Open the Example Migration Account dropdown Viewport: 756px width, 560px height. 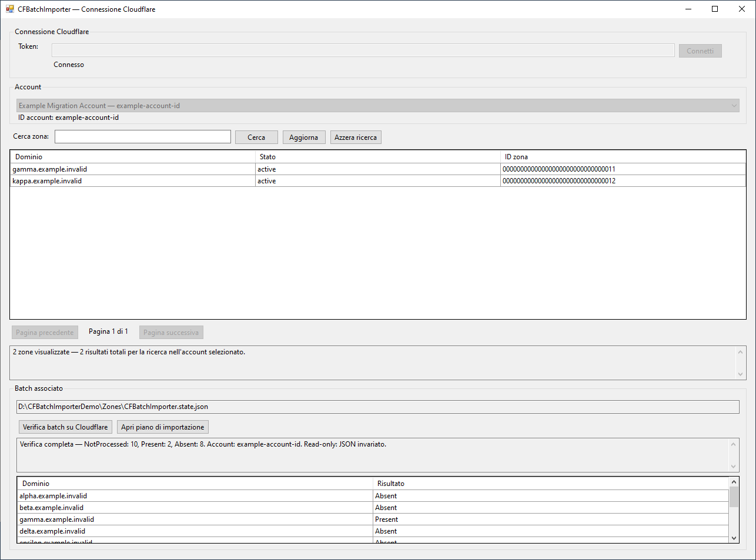(377, 106)
